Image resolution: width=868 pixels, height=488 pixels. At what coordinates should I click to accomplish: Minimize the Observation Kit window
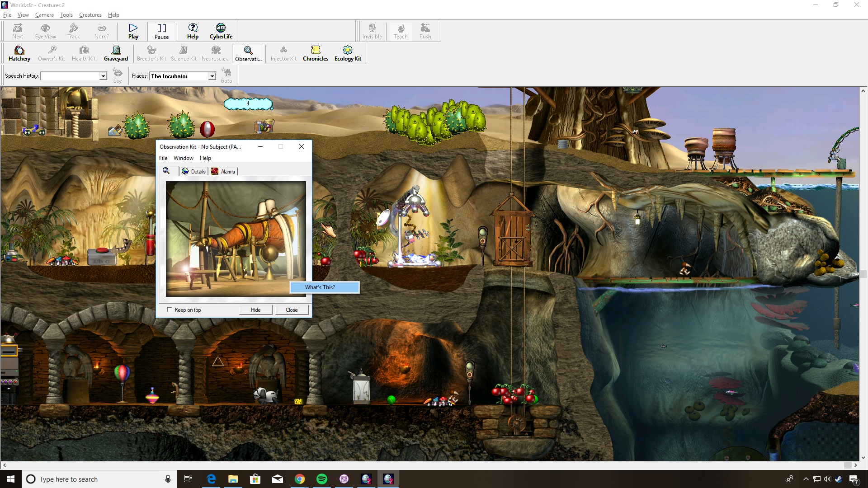click(x=260, y=146)
